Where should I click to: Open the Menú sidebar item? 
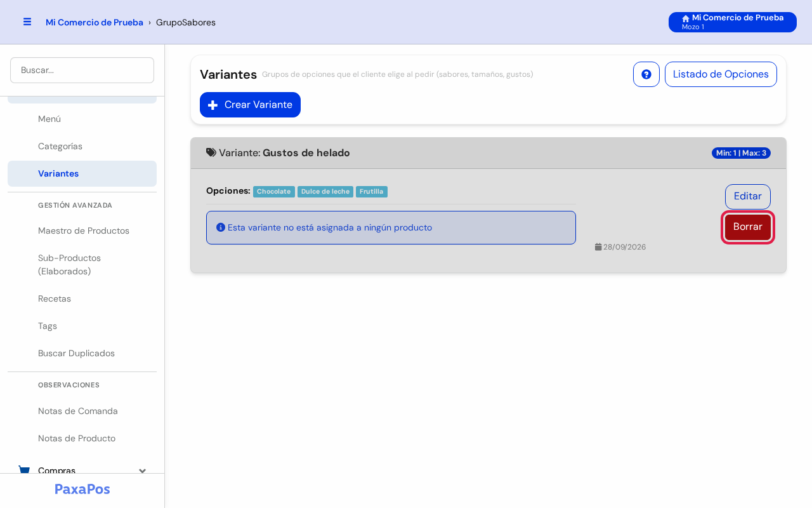[x=82, y=119]
